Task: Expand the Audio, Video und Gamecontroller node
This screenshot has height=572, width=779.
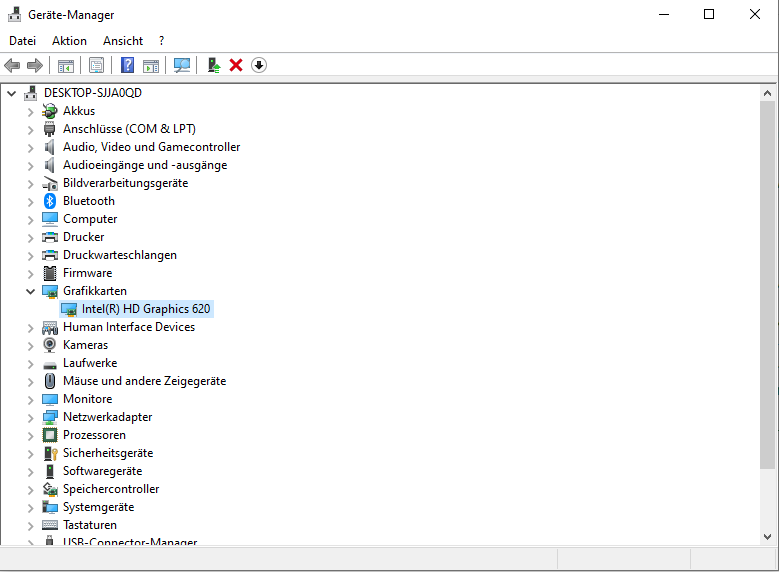Action: pos(30,147)
